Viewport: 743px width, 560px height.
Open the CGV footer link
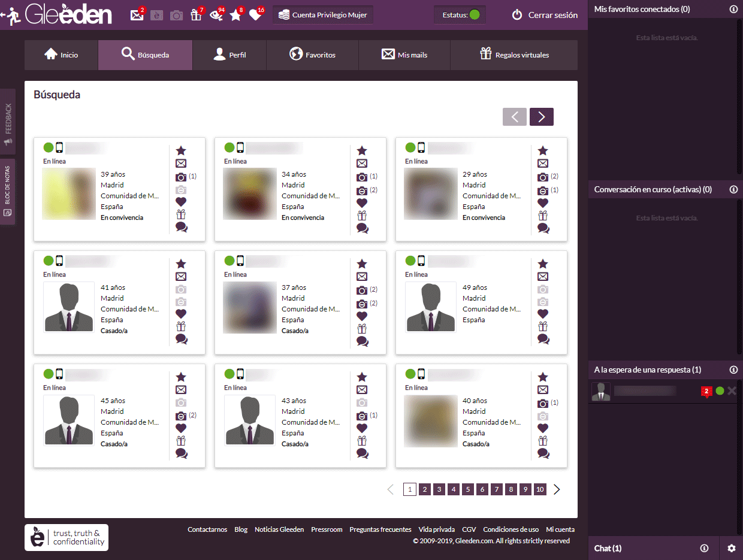click(469, 529)
